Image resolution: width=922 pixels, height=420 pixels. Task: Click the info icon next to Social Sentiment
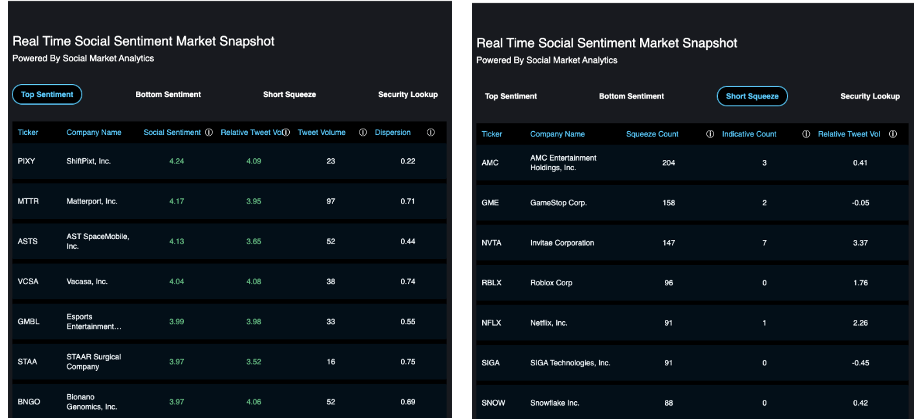[209, 132]
